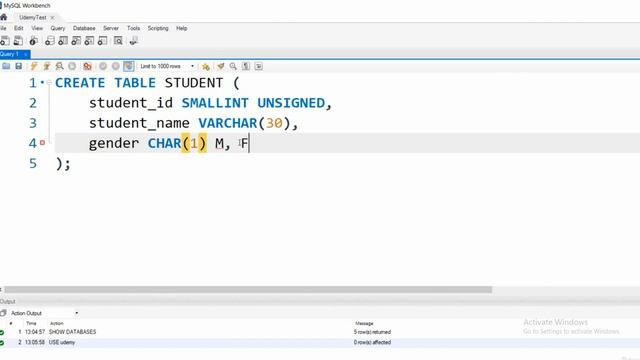Place cursor on SMALLINT UNSIGNED in line 2
This screenshot has height=360, width=640.
tap(253, 103)
